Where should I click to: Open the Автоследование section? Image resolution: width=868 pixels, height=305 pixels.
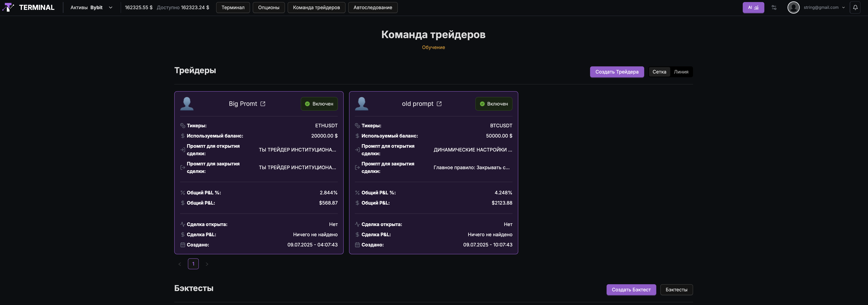(373, 7)
